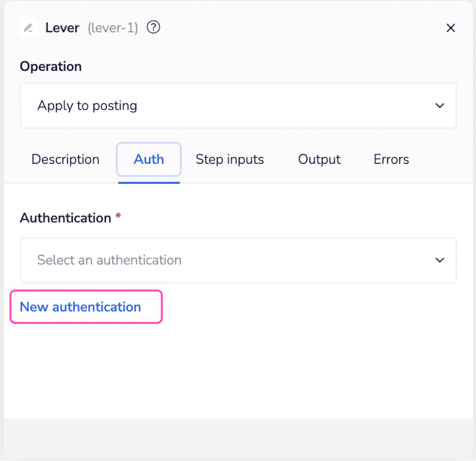
Task: Click the New authentication link
Action: pos(79,307)
